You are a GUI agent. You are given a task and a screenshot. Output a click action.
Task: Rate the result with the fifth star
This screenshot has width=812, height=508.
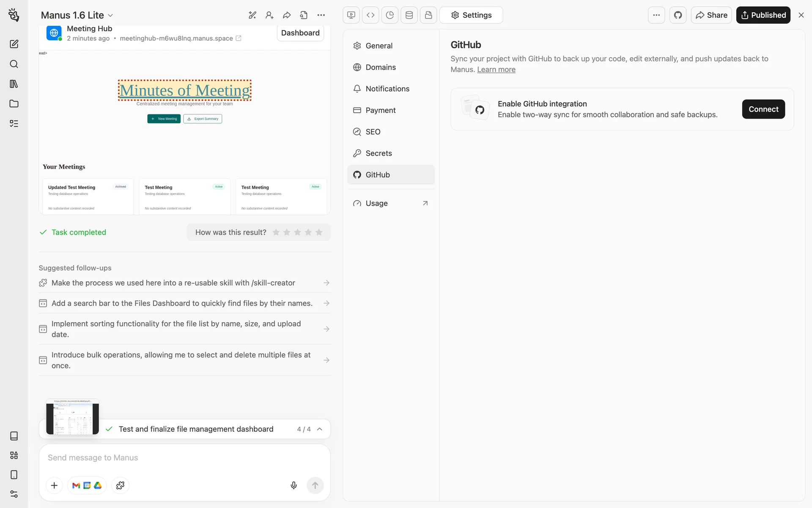coord(319,232)
